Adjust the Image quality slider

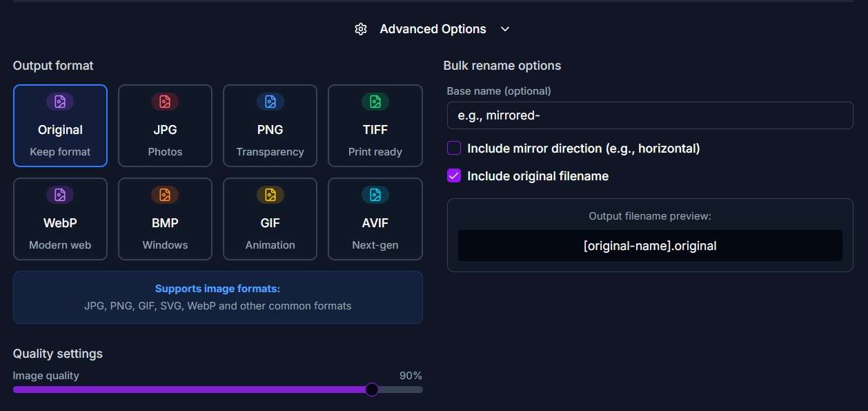(x=372, y=389)
